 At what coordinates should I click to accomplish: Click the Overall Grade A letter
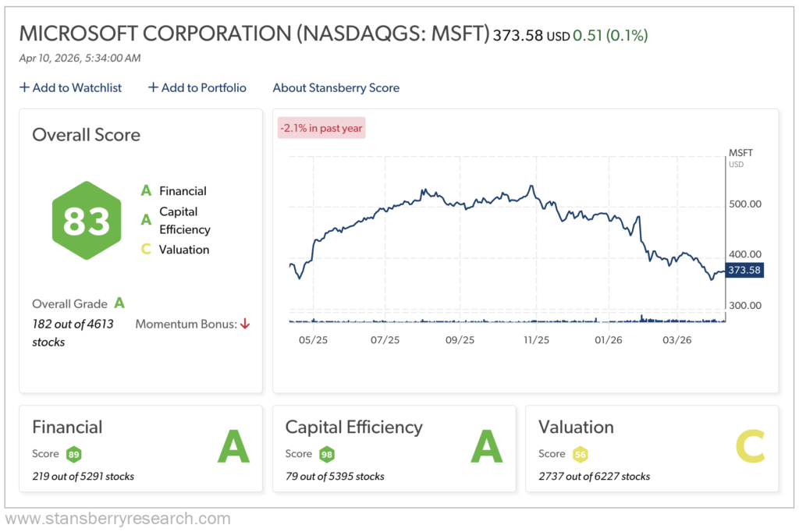coord(119,303)
